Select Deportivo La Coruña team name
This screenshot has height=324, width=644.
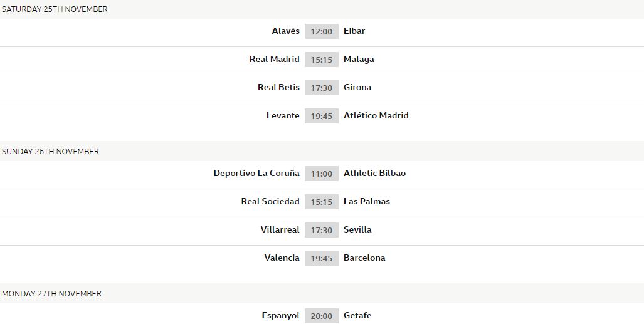coord(256,173)
